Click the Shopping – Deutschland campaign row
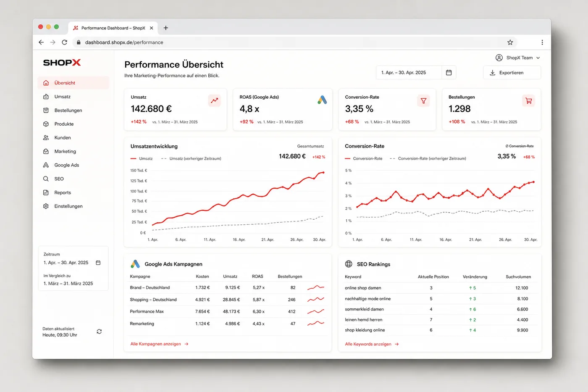588x392 pixels. (227, 300)
